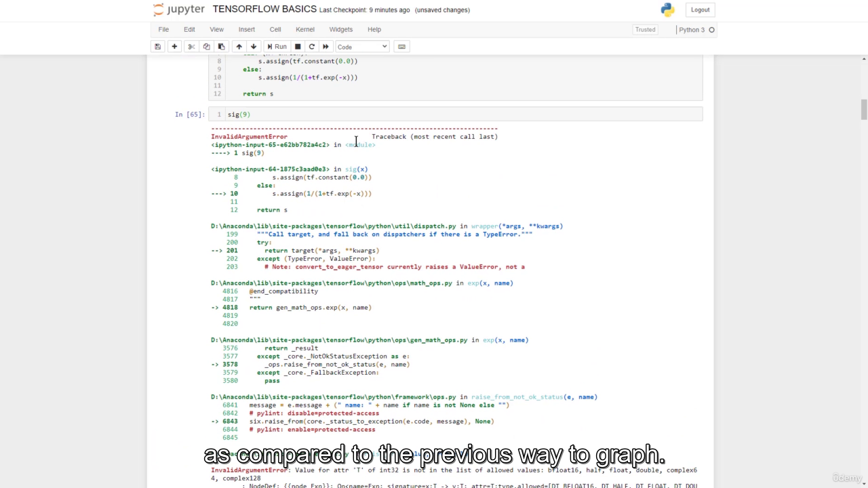Click the Python 3 kernel indicator
868x488 pixels.
click(x=696, y=30)
